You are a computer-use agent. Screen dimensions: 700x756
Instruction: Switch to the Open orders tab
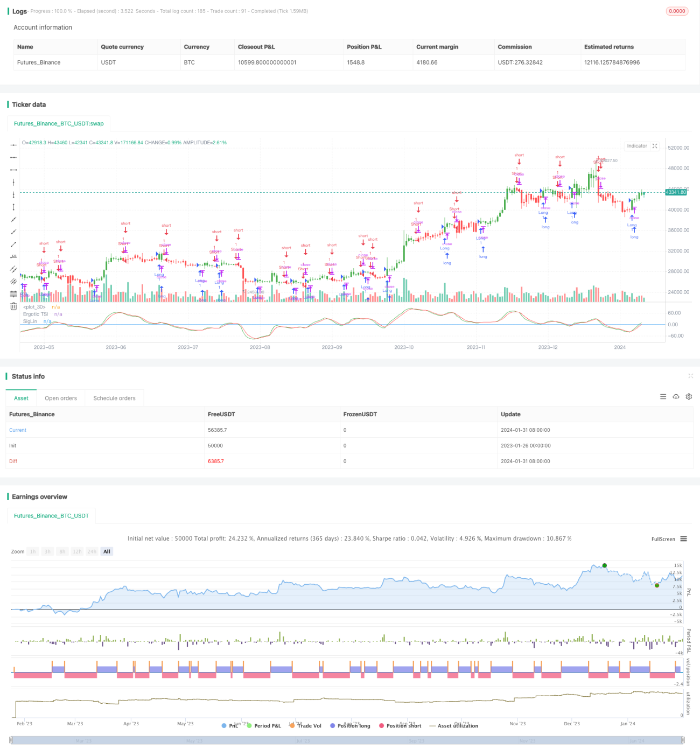(x=61, y=398)
